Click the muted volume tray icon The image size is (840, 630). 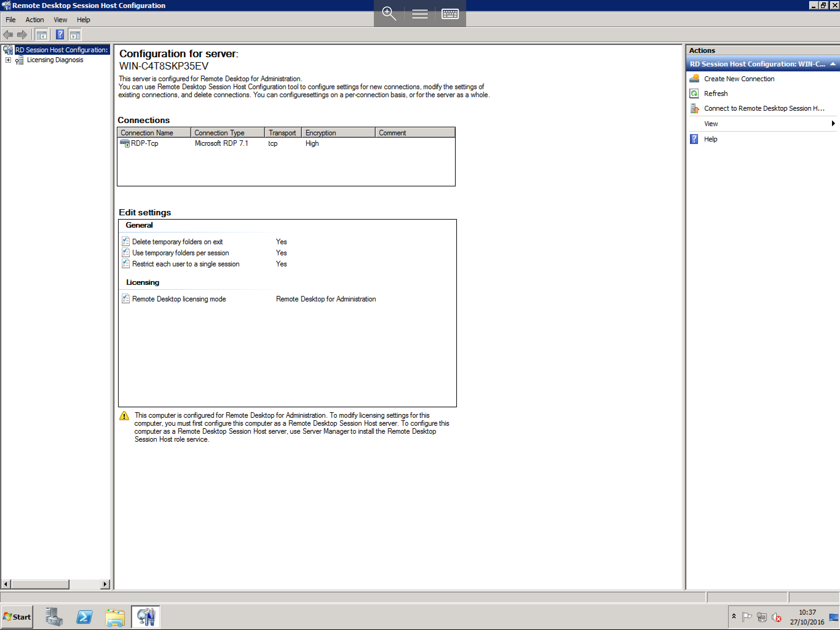tap(777, 617)
